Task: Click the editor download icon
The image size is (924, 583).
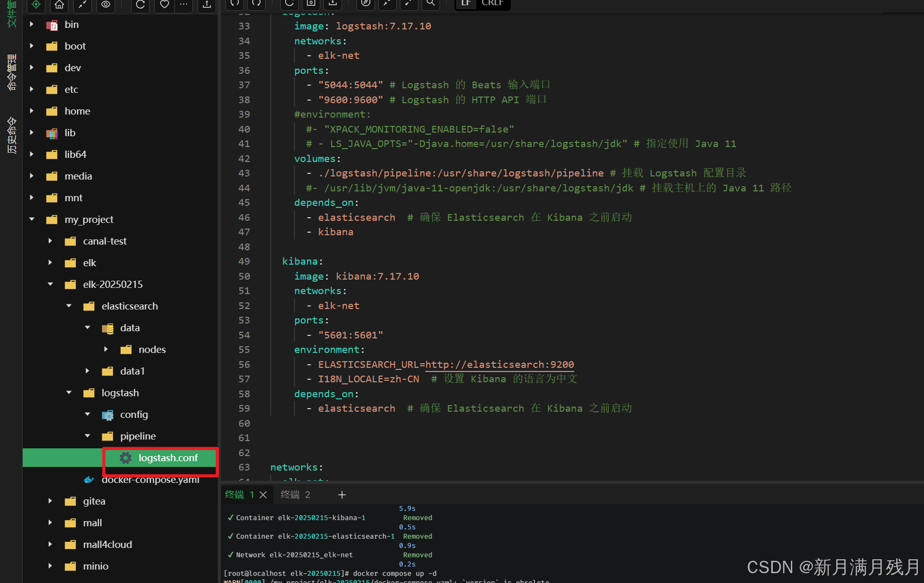Action: pos(333,3)
